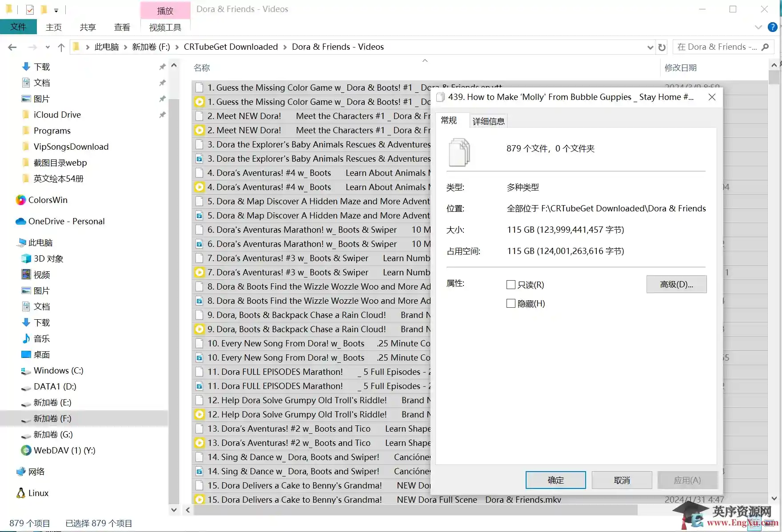Click the horizontal scrollbar of file list
Image resolution: width=782 pixels, height=532 pixels.
(415, 510)
